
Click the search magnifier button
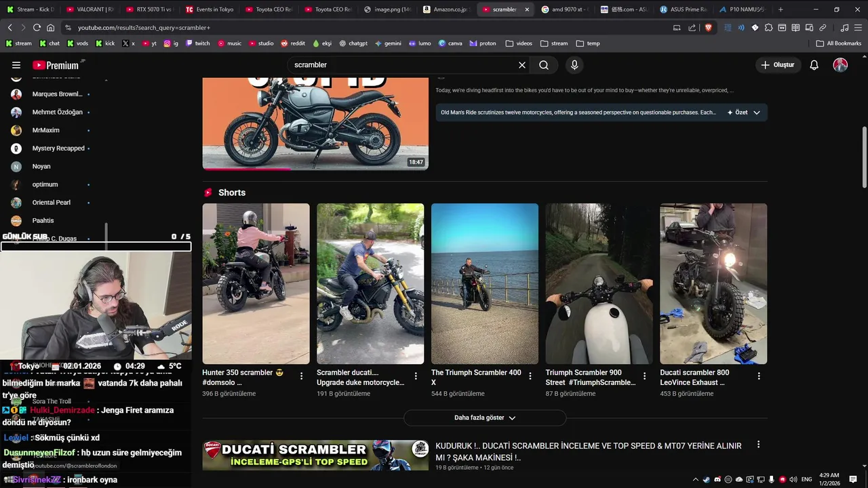click(x=544, y=65)
